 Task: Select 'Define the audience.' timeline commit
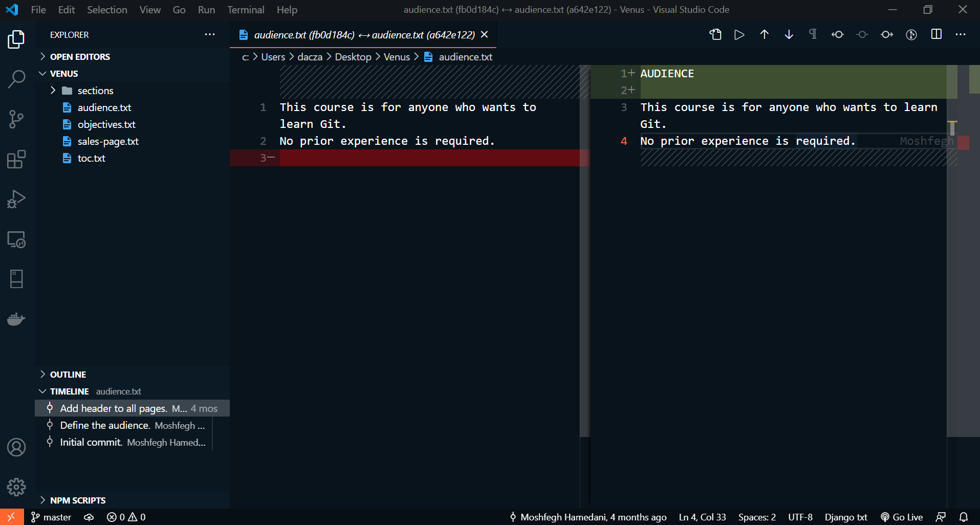point(104,425)
